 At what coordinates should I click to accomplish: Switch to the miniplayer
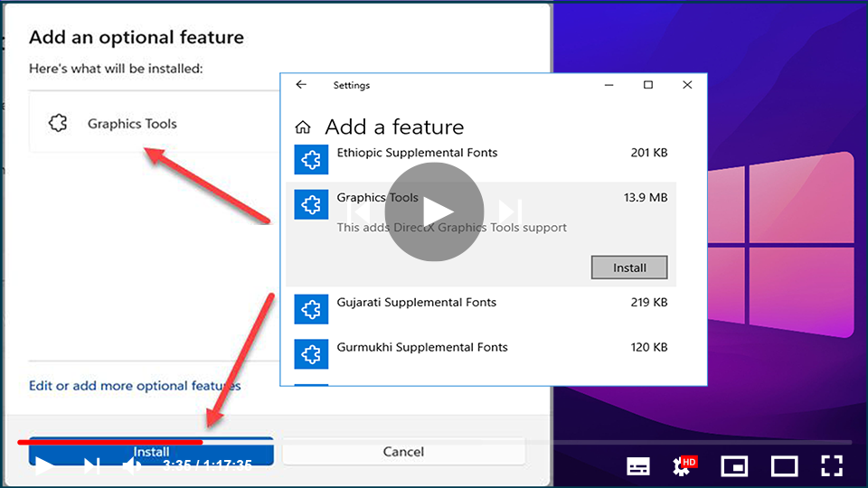(734, 466)
